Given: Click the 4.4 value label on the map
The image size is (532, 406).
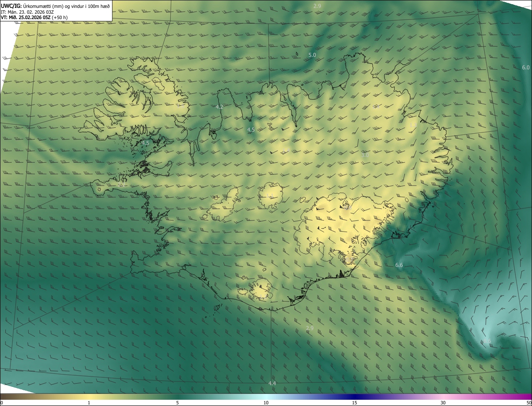Looking at the screenshot, I should [x=272, y=383].
